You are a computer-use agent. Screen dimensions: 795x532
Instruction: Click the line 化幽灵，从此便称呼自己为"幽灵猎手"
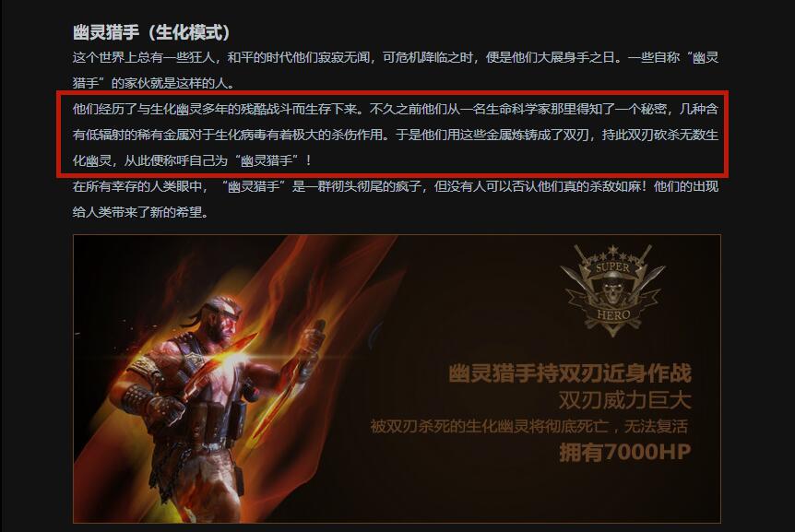click(192, 160)
